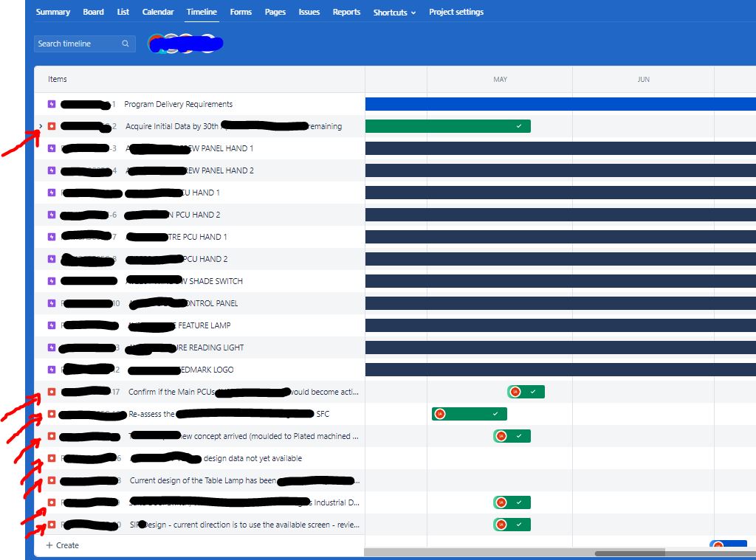Screen dimensions: 756x560
Task: Click the epic icon beside SHADE SWITCH
Action: click(x=50, y=281)
